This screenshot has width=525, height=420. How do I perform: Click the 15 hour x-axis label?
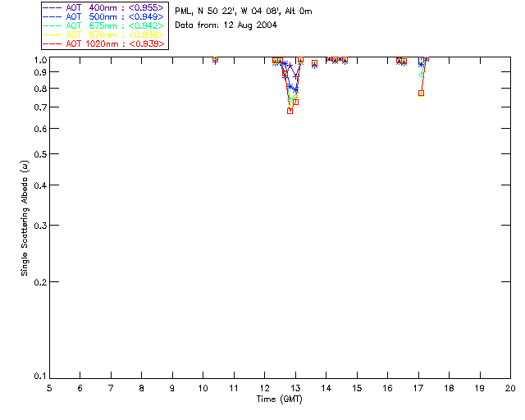[x=357, y=388]
